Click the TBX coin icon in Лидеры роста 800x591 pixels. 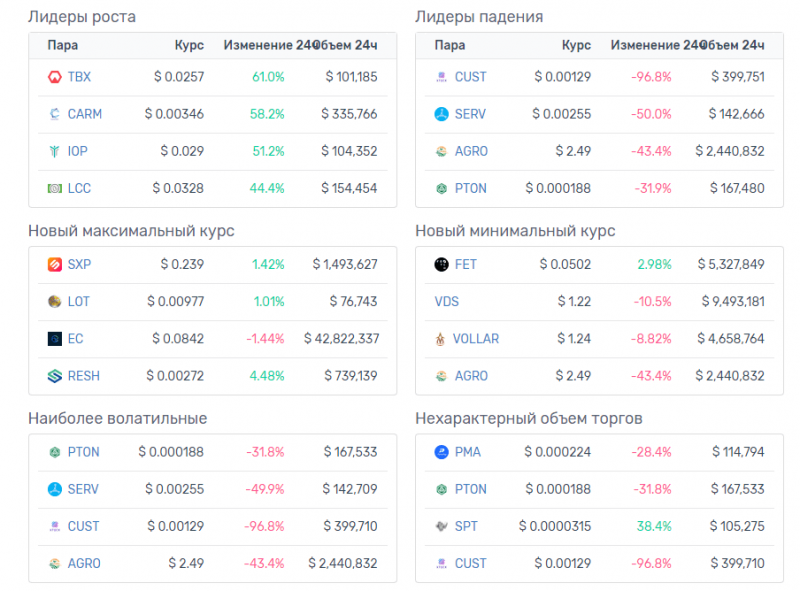(53, 77)
